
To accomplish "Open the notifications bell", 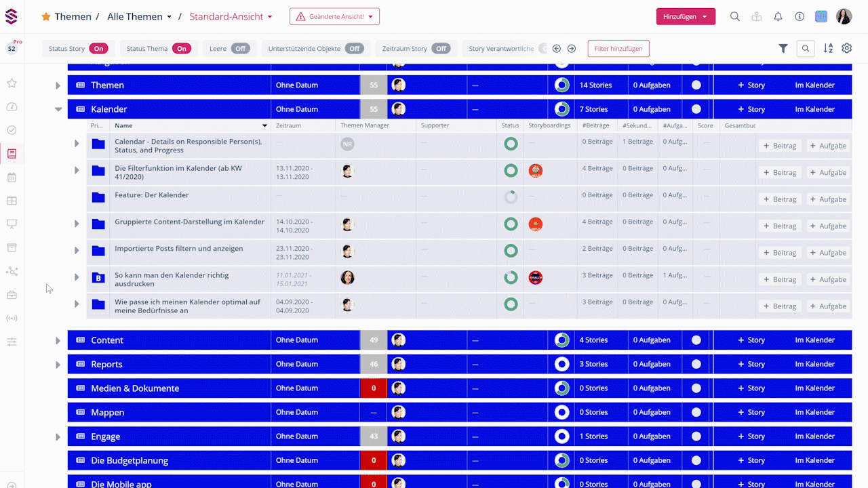I will tap(778, 17).
